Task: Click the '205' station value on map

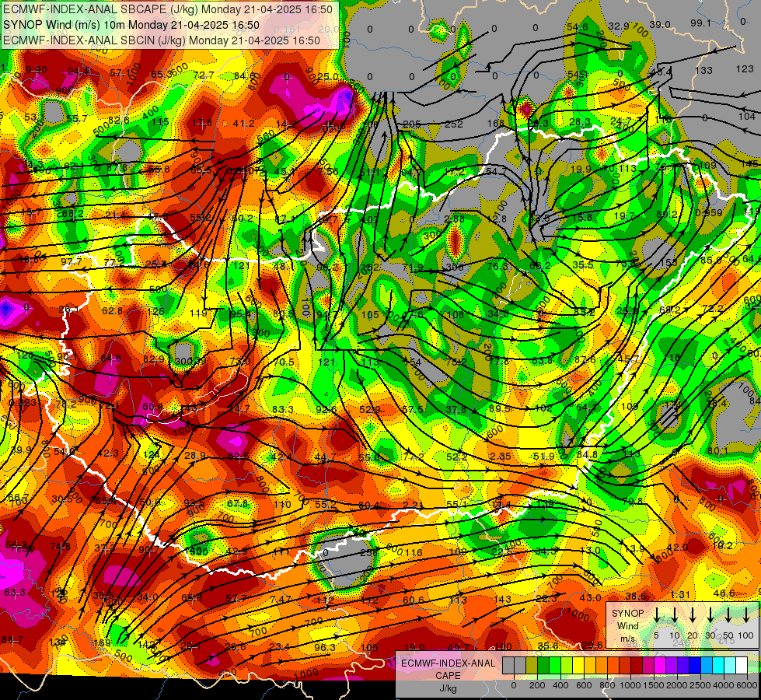Action: tap(411, 124)
